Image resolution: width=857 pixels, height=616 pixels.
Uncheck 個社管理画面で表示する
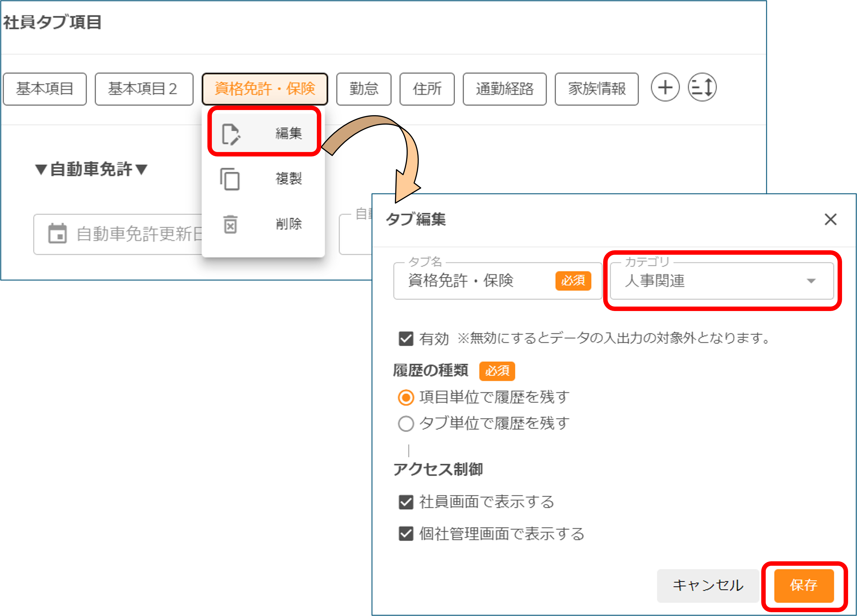[x=406, y=534]
